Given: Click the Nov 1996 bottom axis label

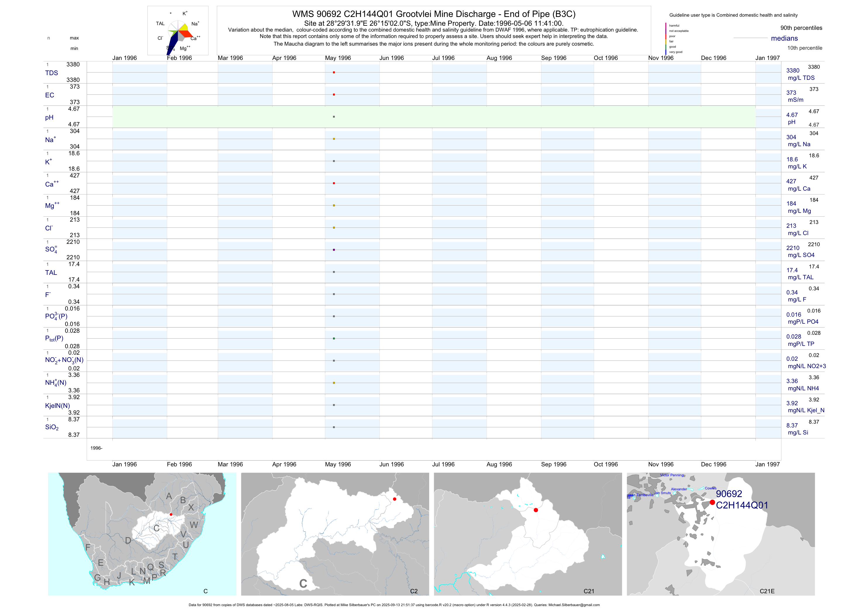Looking at the screenshot, I should click(661, 464).
